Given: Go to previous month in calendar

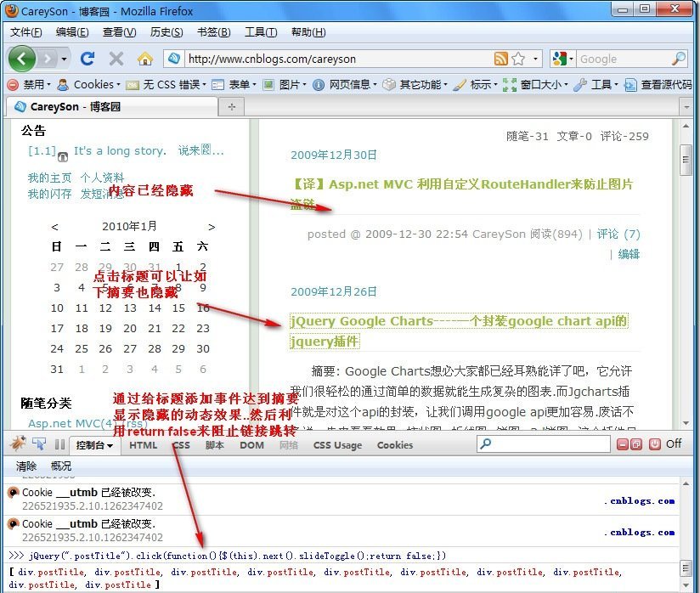Looking at the screenshot, I should point(54,227).
